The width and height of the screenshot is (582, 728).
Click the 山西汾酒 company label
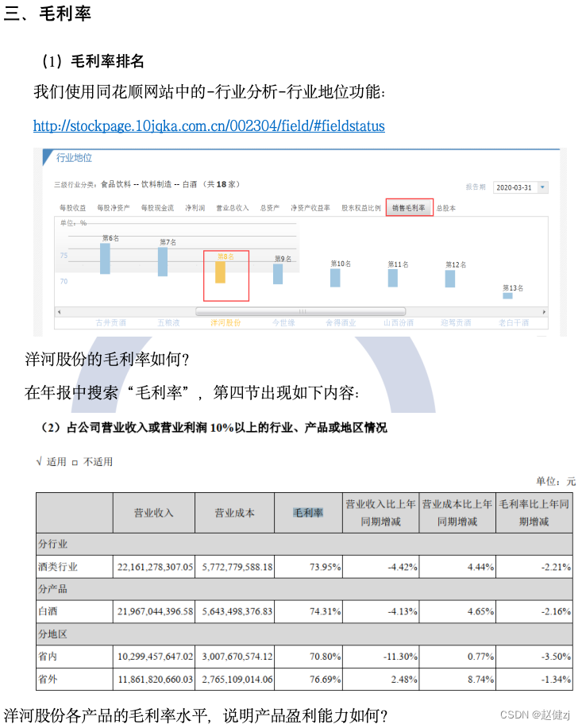399,322
